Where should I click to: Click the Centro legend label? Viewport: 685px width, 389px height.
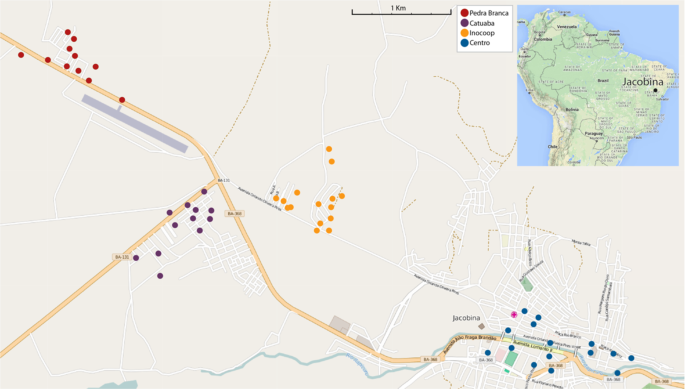(x=480, y=43)
